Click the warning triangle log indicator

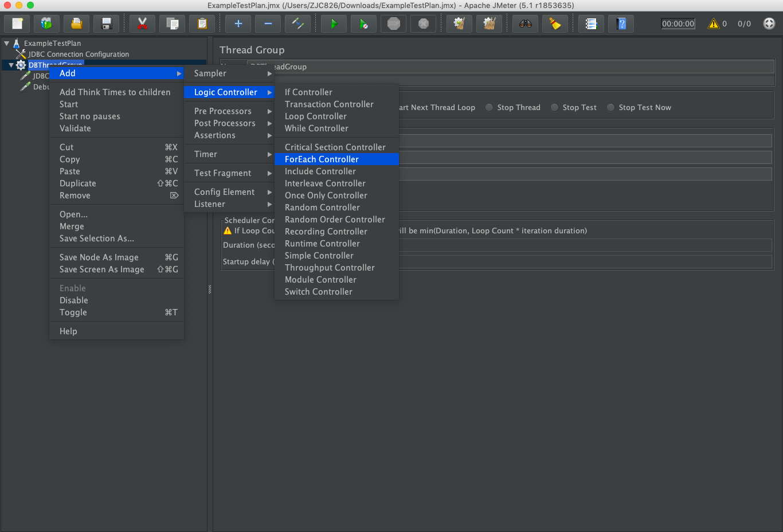(x=714, y=24)
